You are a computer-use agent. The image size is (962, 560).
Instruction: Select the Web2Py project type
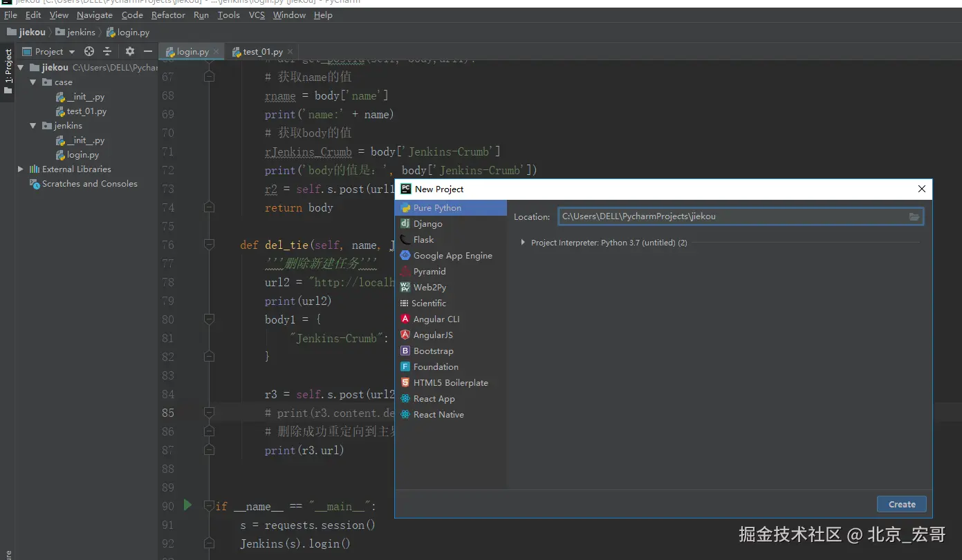click(x=451, y=287)
